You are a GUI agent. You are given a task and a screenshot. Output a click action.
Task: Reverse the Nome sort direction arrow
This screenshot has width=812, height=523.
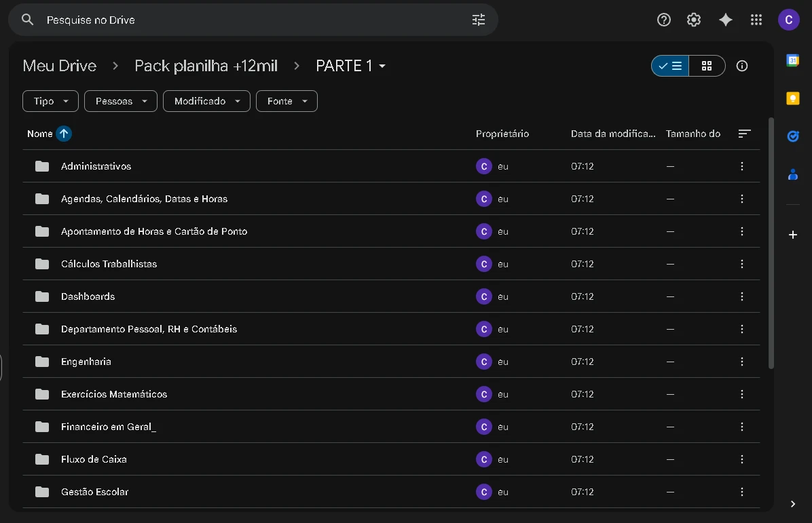point(64,134)
